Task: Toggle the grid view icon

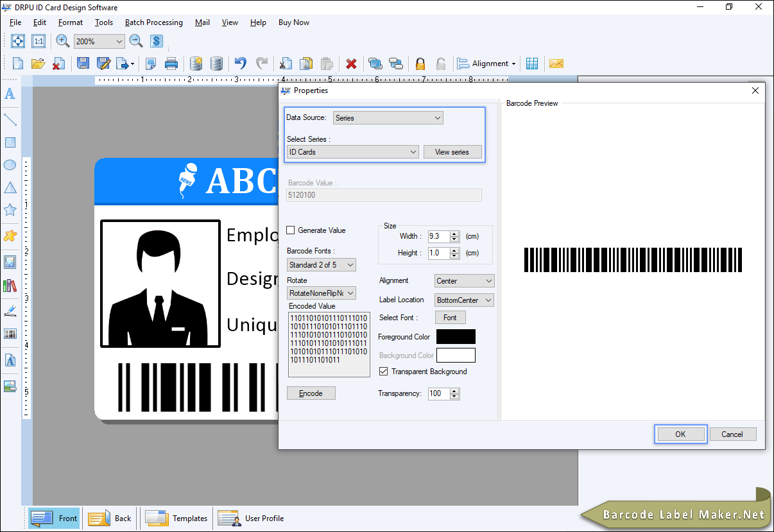Action: [x=532, y=64]
